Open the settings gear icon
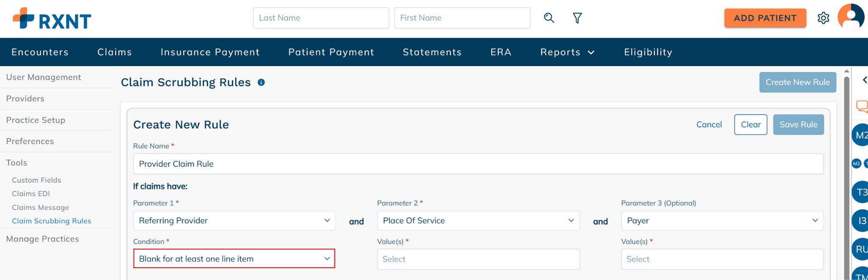 pos(823,18)
